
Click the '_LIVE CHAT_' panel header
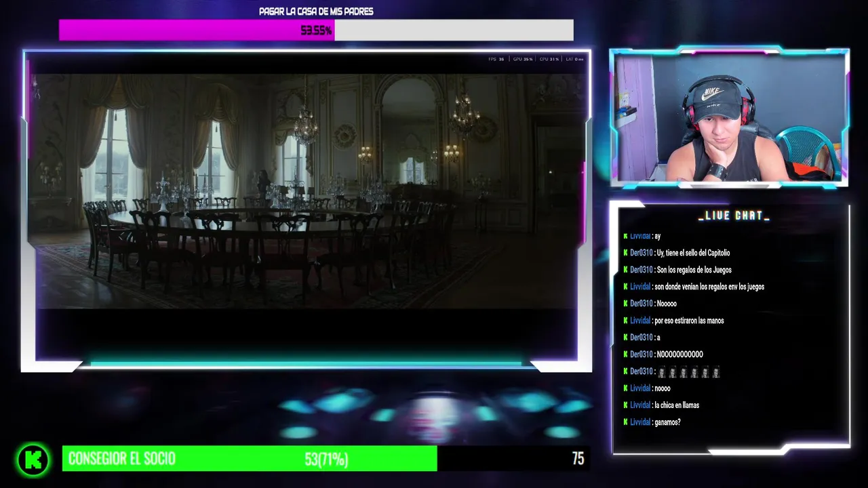(734, 216)
